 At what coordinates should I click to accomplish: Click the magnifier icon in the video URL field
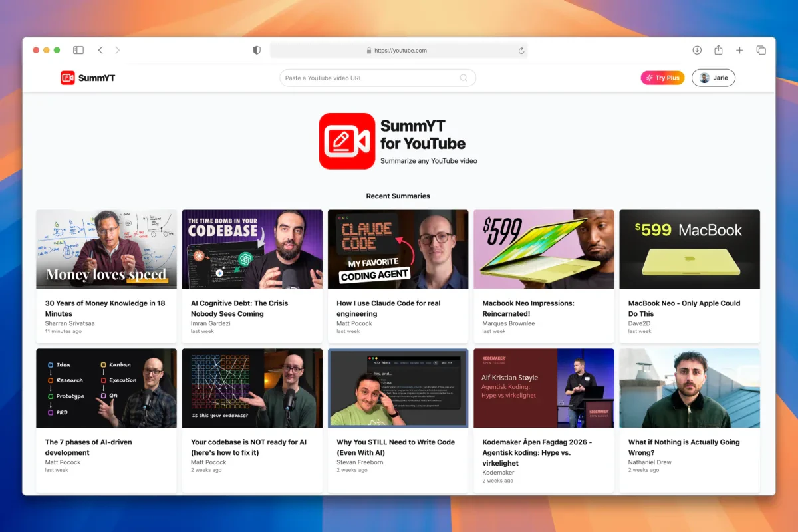click(464, 78)
